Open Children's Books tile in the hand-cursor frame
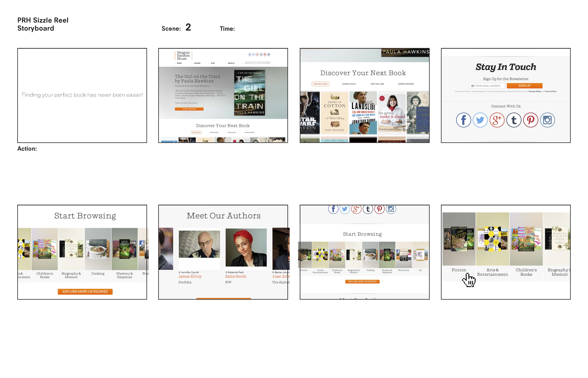588x378 pixels. coord(526,247)
